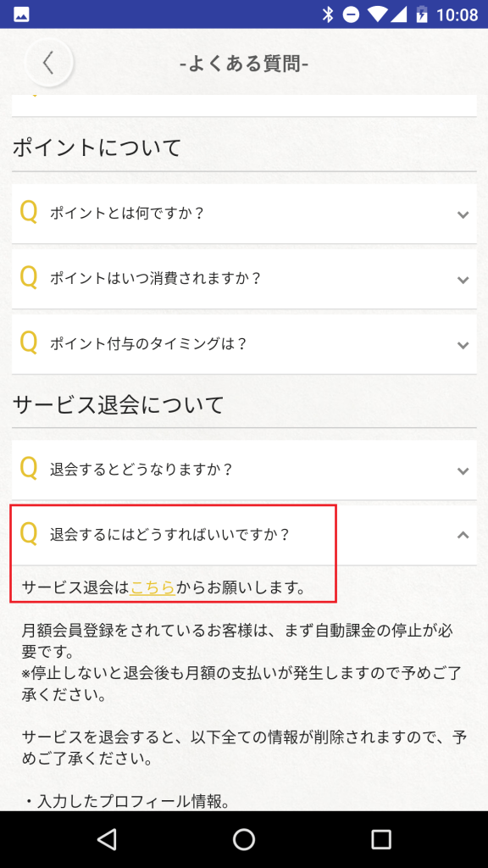
Task: Tap the back arrow button
Action: click(48, 63)
